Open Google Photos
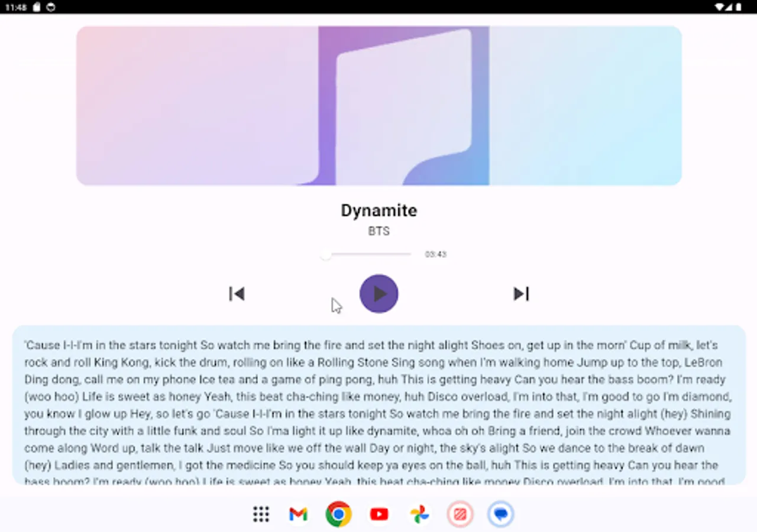This screenshot has width=757, height=532. tap(419, 514)
